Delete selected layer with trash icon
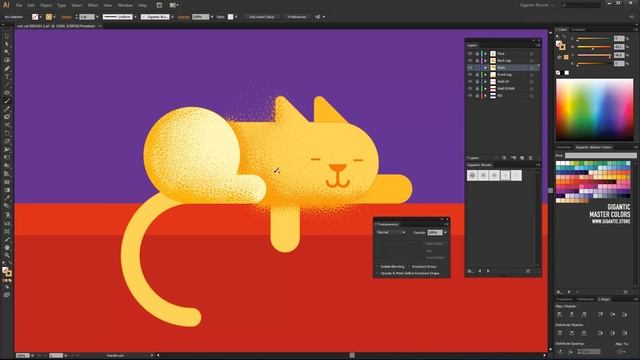Screen dimensions: 640x360 tap(530, 158)
